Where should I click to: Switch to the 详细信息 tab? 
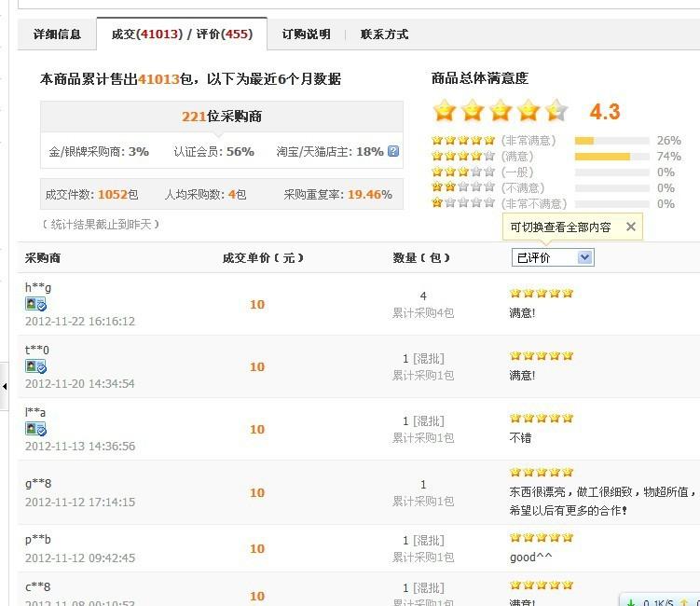57,34
